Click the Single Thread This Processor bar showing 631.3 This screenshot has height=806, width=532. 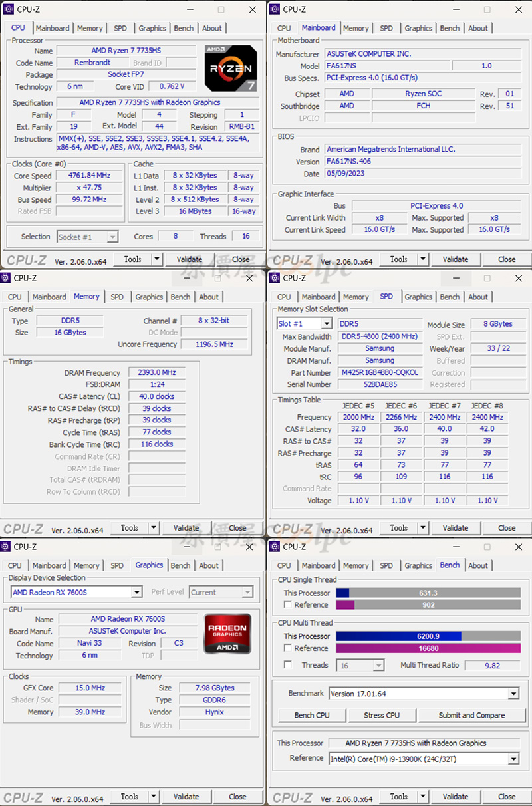click(428, 593)
